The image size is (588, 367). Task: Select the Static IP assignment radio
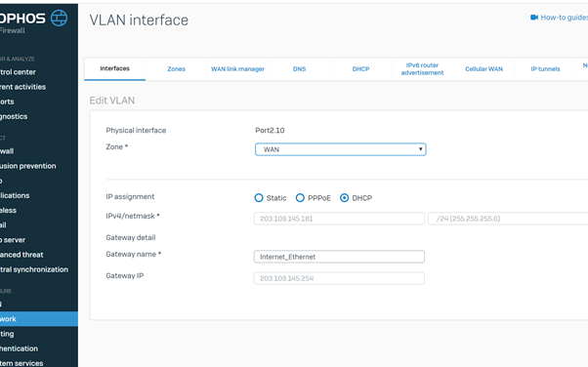259,197
